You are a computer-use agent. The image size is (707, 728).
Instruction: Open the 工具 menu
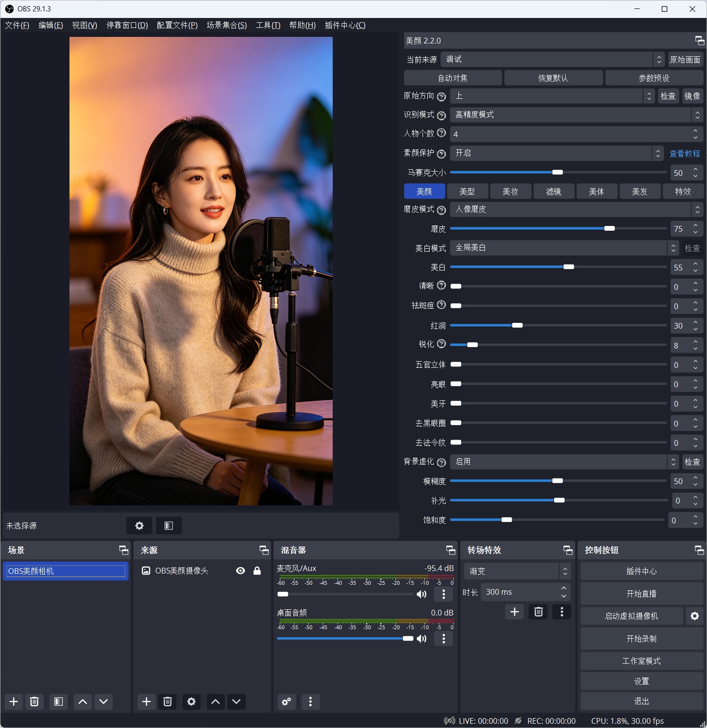pos(267,26)
